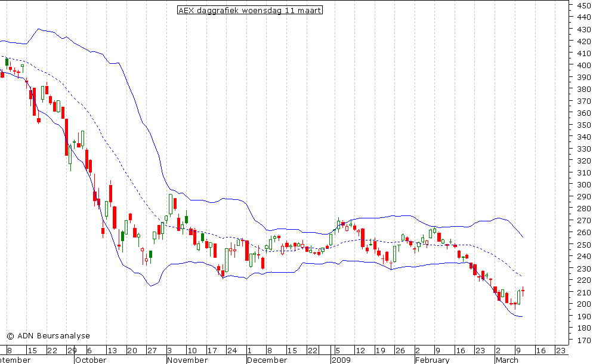Click the 250 price level on the axis
The width and height of the screenshot is (593, 364).
coord(584,245)
